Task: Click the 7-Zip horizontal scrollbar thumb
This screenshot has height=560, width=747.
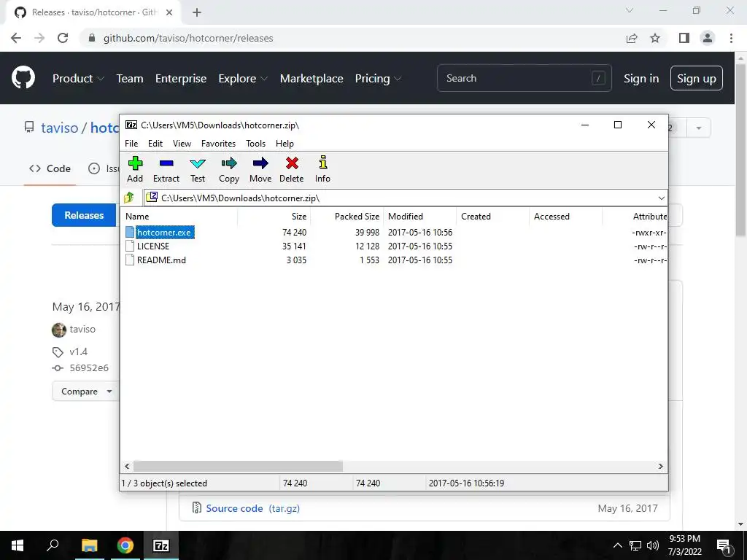Action: [238, 466]
